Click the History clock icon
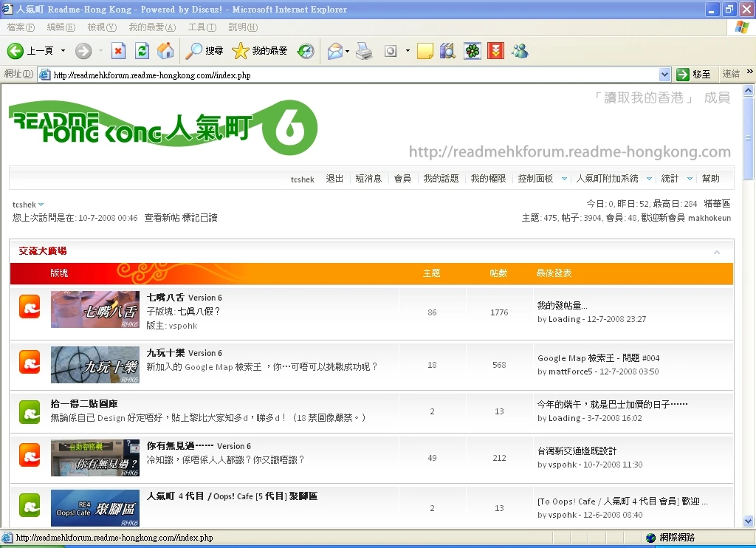This screenshot has width=756, height=548. click(306, 51)
